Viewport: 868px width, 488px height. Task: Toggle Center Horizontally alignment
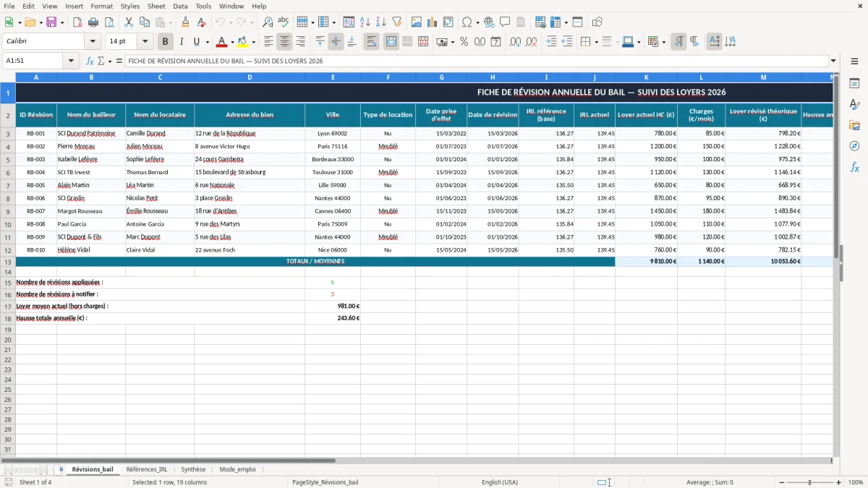click(x=284, y=42)
